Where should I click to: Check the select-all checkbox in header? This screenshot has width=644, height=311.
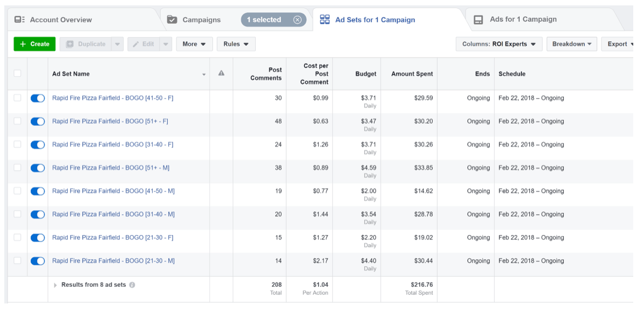tap(17, 73)
